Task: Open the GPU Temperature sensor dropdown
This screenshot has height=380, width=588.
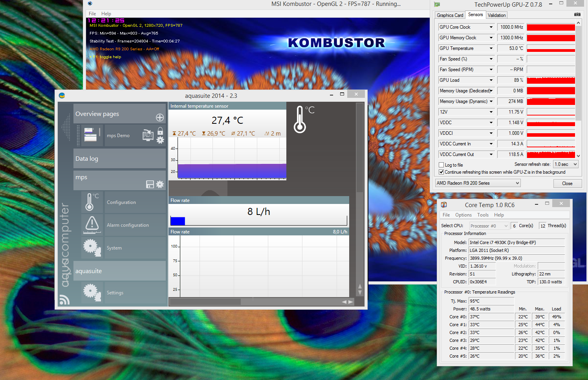Action: 491,48
